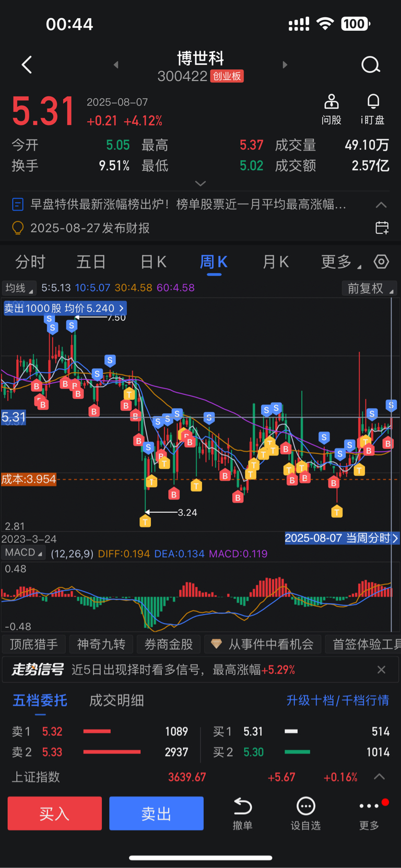Open 升级十档/千档行情 link

coord(338,700)
